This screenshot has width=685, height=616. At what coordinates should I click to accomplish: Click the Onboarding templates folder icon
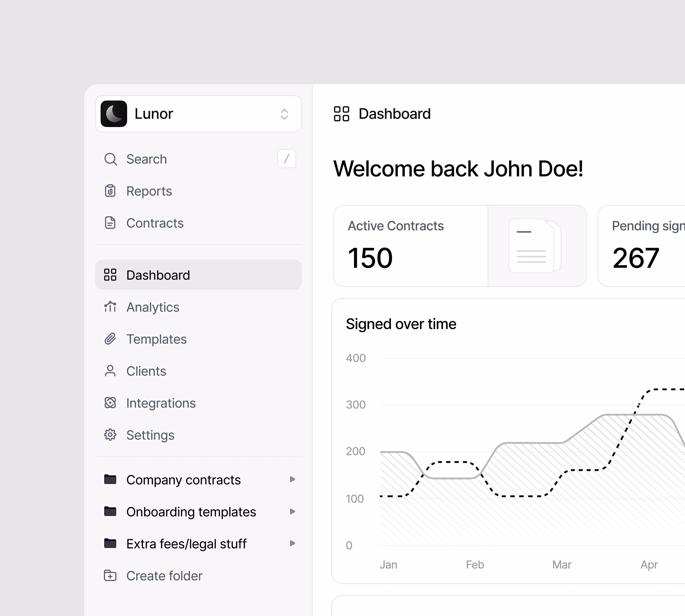(x=110, y=511)
